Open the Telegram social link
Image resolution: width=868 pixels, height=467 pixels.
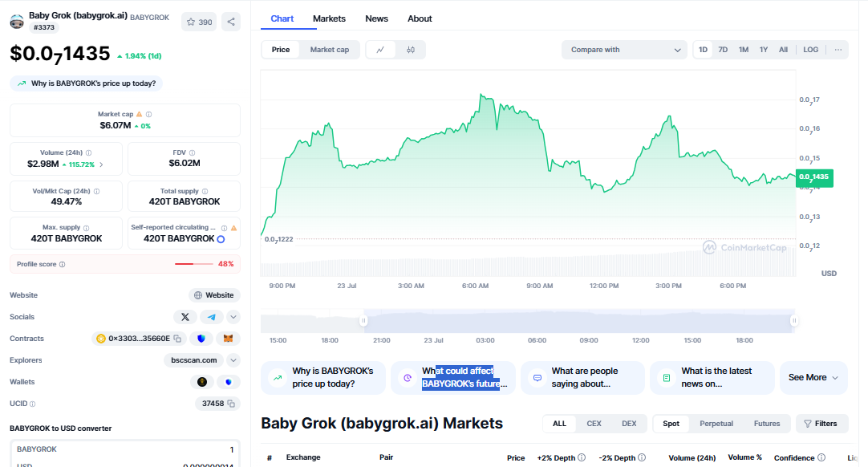(212, 317)
